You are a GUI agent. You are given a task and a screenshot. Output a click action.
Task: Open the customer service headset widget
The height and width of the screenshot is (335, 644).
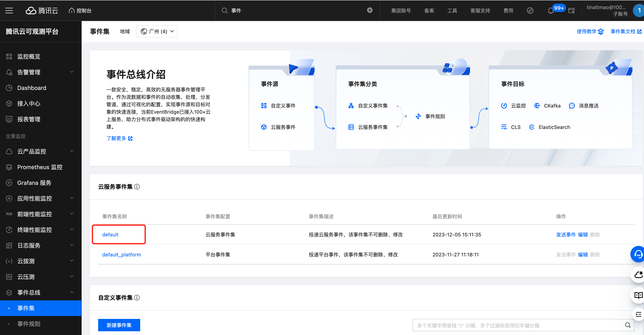point(638,254)
